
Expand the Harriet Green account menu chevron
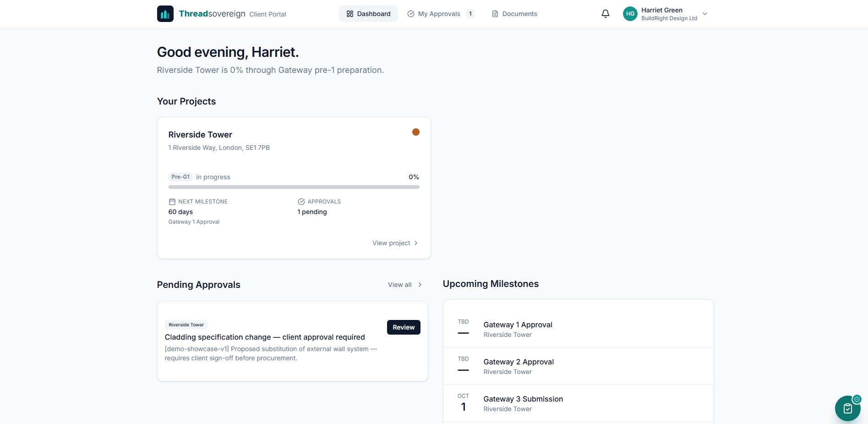tap(705, 14)
